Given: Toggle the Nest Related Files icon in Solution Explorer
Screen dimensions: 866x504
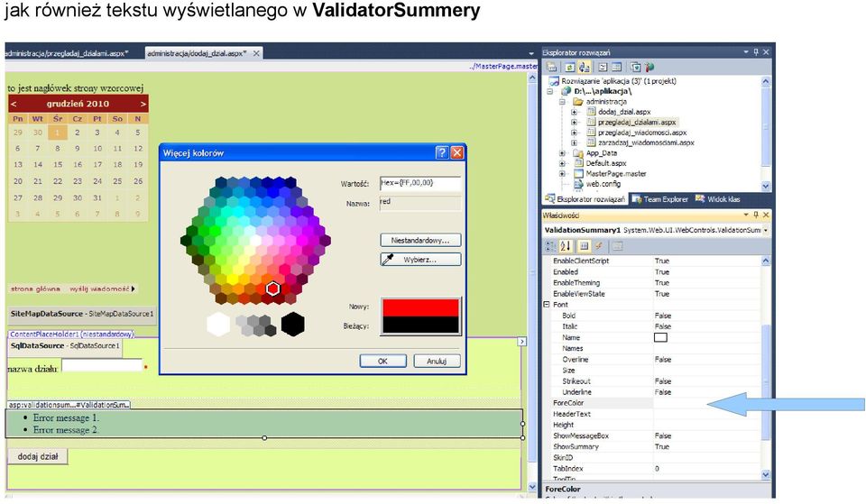Looking at the screenshot, I should 584,68.
